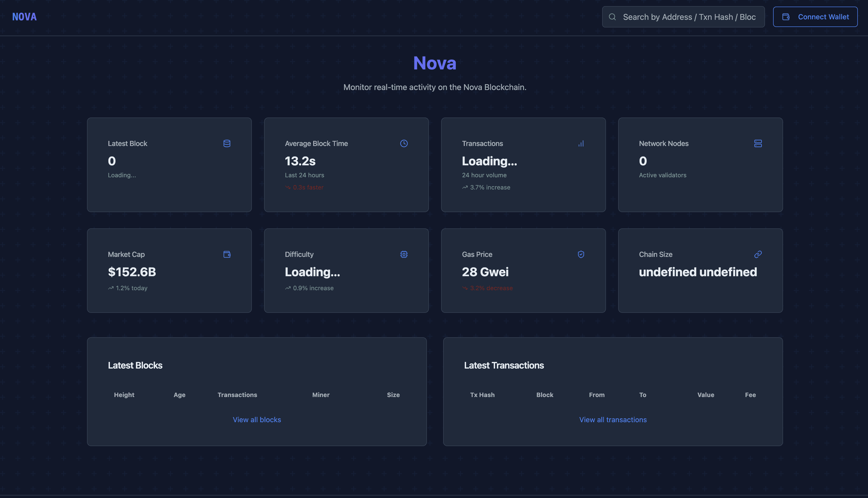Focus the Search by Address input field
Screen dimensions: 868x498
[689, 17]
